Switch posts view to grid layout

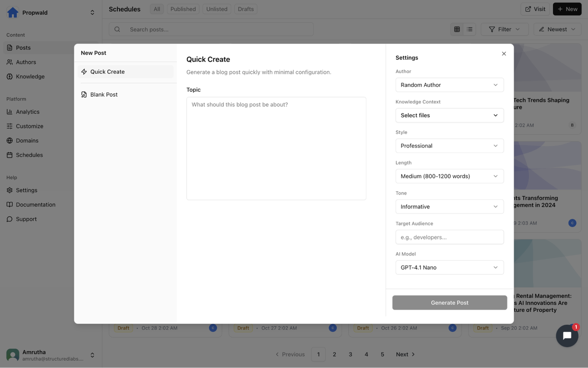click(x=456, y=29)
